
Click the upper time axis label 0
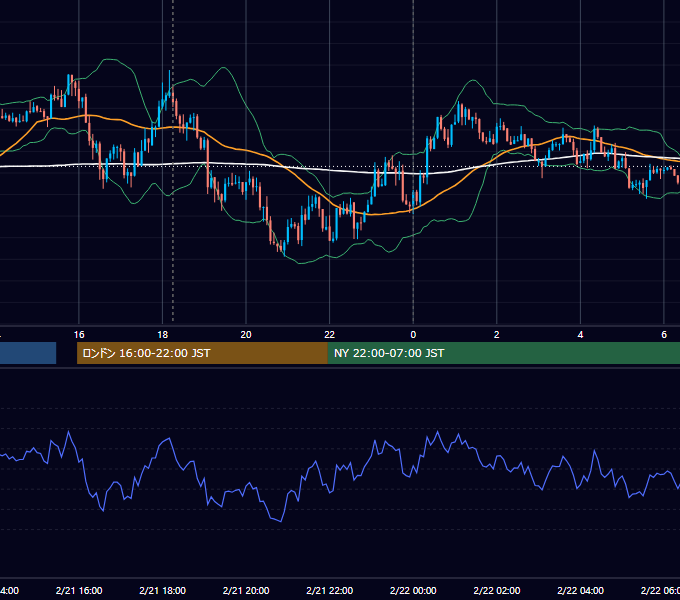(413, 335)
